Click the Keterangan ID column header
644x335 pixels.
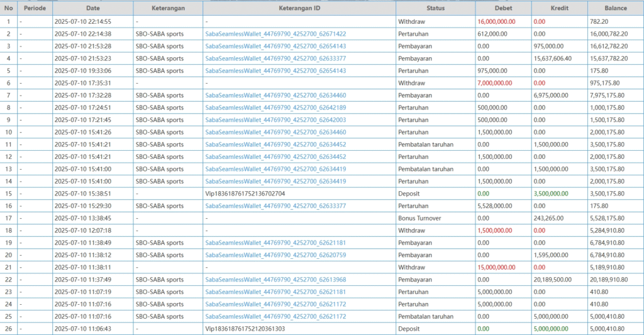pos(299,8)
